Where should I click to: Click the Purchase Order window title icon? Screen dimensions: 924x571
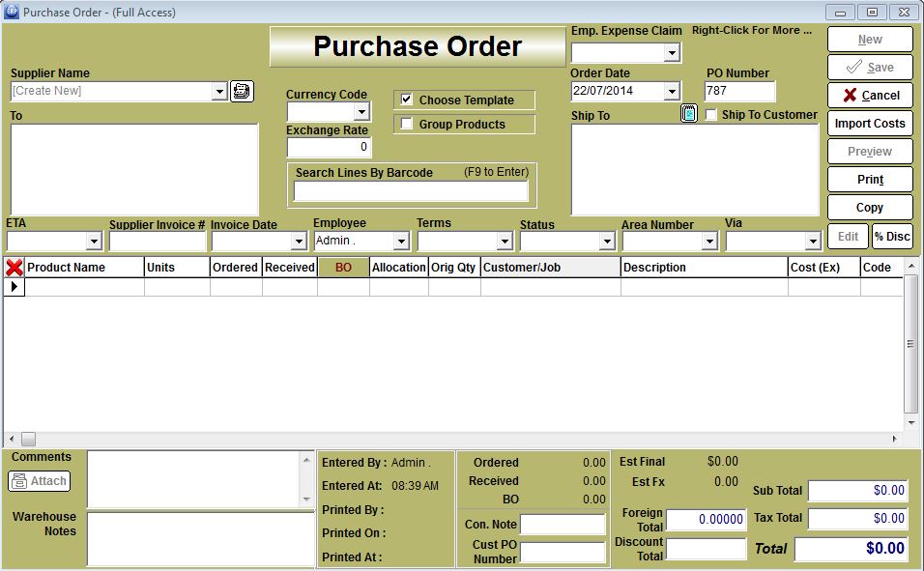(11, 12)
